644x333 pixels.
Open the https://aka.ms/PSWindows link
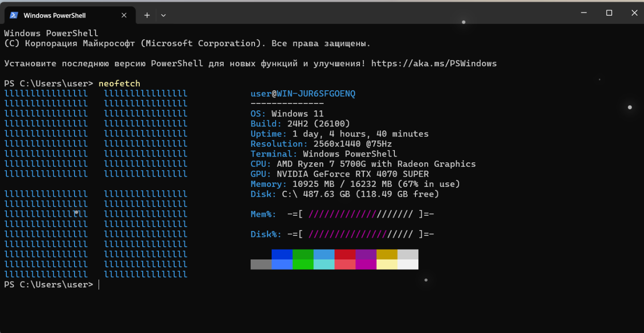[434, 63]
